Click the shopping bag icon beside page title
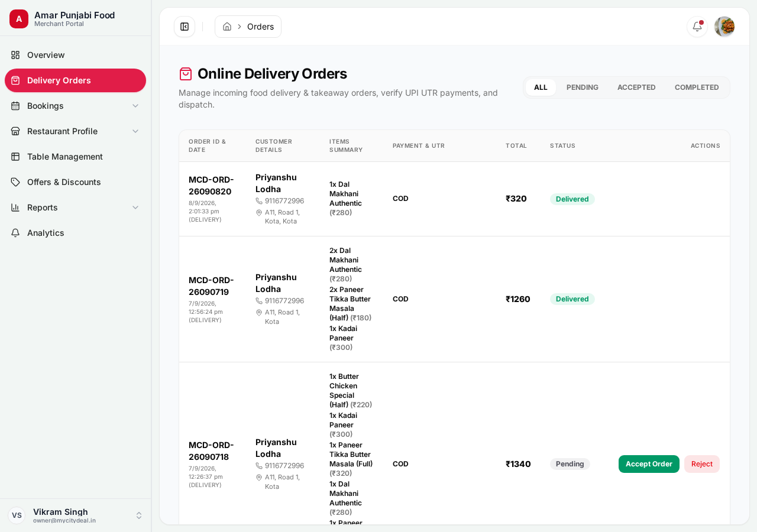 186,74
